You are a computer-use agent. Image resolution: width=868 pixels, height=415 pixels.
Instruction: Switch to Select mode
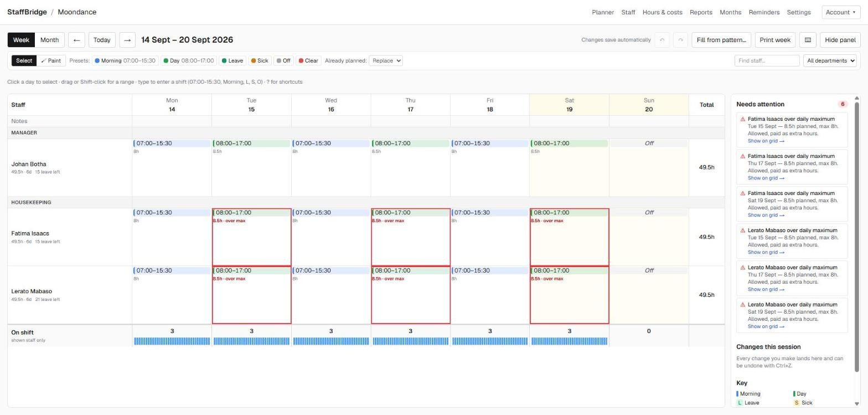(24, 61)
